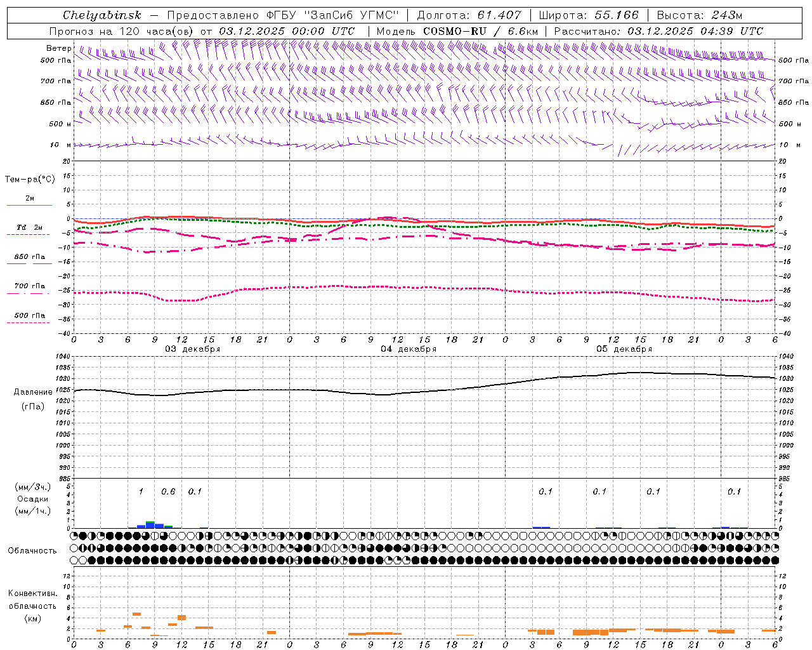The height and width of the screenshot is (650, 812).
Task: Click the green dashed Td legend line
Action: click(x=28, y=235)
